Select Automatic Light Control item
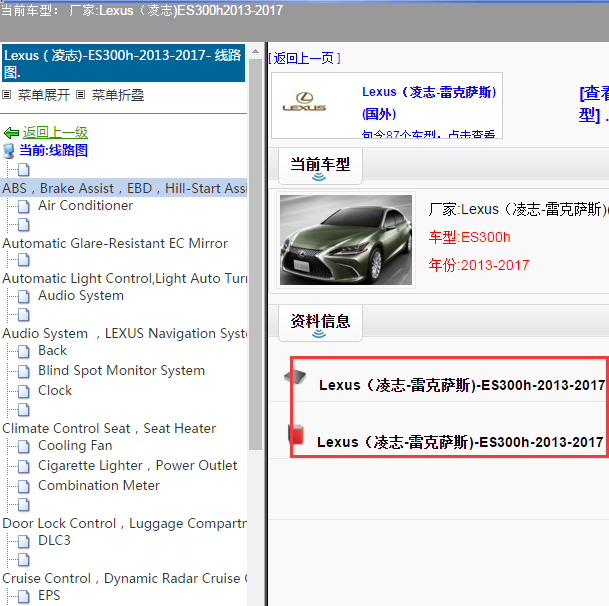The width and height of the screenshot is (609, 606). pyautogui.click(x=124, y=279)
